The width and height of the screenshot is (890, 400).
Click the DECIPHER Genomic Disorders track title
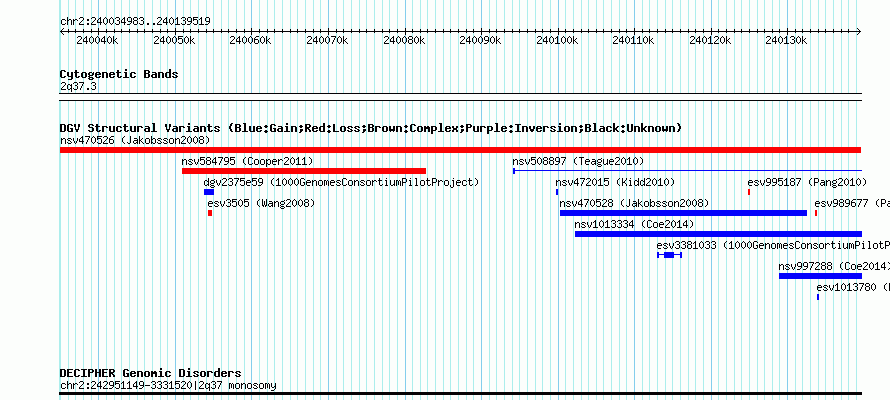pyautogui.click(x=150, y=373)
